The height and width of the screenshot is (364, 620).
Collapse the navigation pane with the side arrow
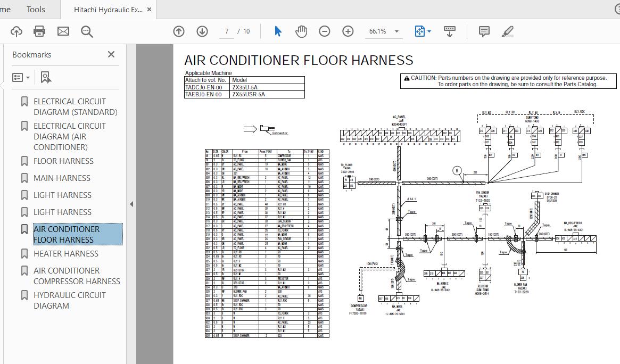point(131,204)
